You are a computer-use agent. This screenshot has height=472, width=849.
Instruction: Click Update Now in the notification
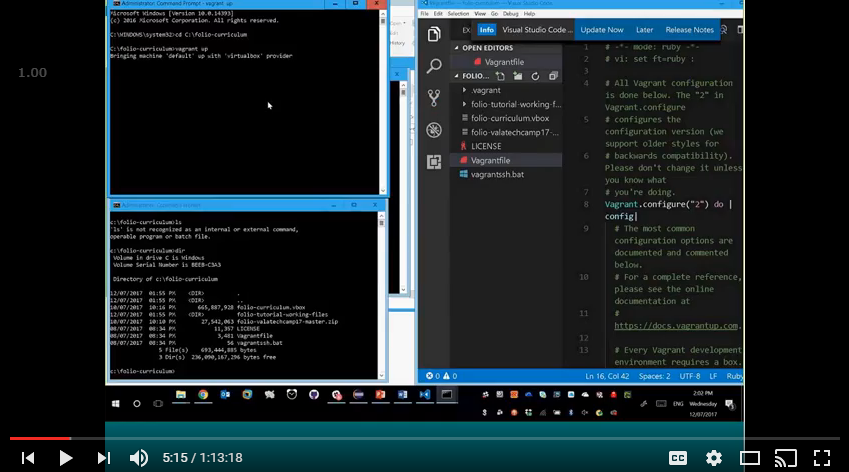[602, 30]
